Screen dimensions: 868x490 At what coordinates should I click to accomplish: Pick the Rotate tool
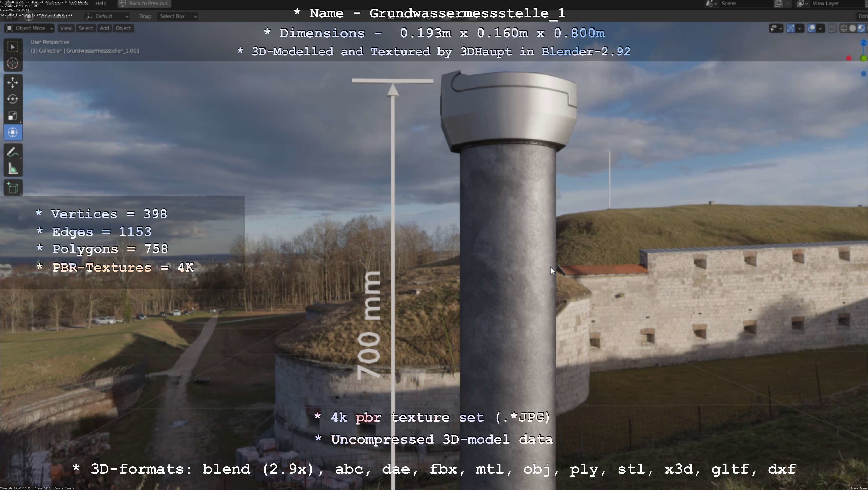pyautogui.click(x=13, y=99)
